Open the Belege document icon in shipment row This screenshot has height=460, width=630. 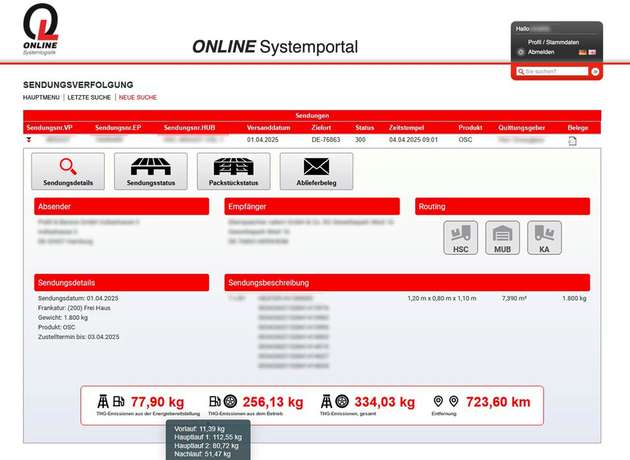[573, 141]
